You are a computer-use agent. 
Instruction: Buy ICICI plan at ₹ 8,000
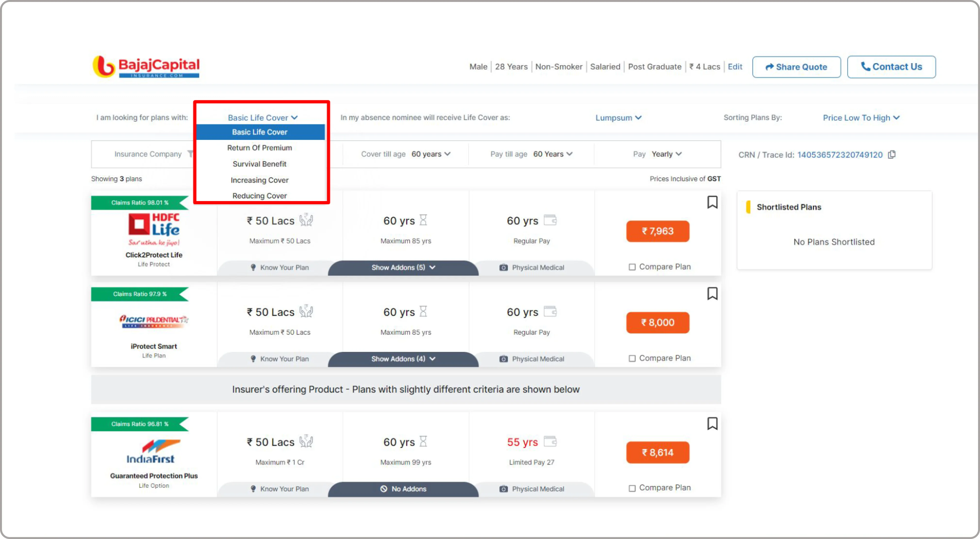coord(658,322)
